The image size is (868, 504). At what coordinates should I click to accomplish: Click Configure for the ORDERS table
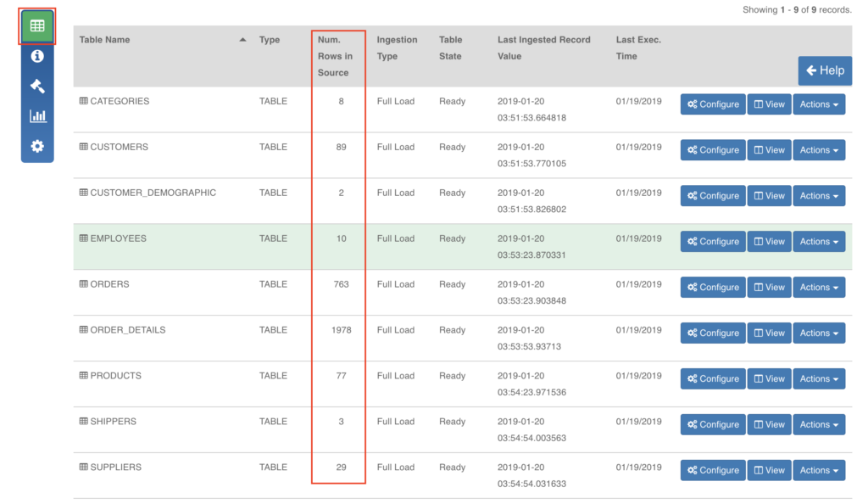pos(713,288)
